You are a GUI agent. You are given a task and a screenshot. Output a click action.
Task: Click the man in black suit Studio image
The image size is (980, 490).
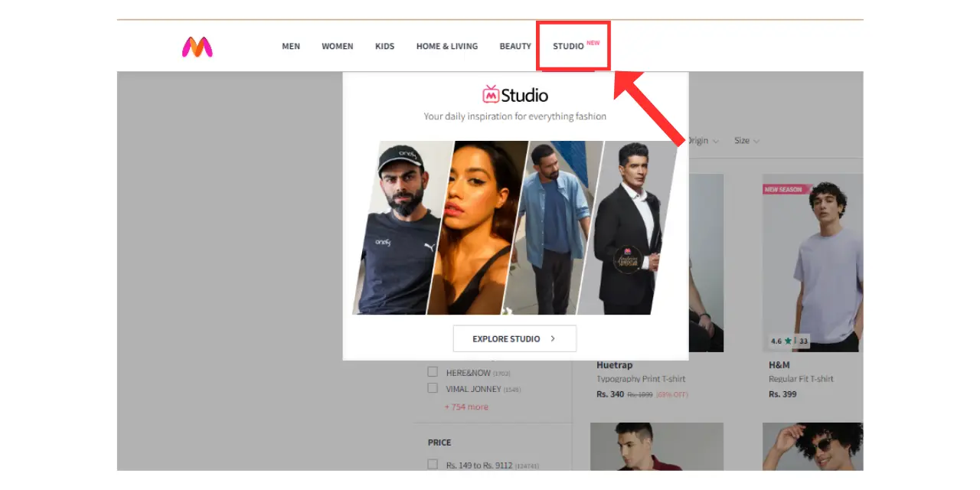628,228
